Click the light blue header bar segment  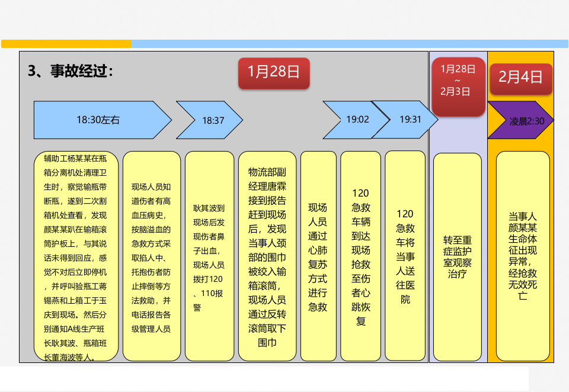point(350,44)
